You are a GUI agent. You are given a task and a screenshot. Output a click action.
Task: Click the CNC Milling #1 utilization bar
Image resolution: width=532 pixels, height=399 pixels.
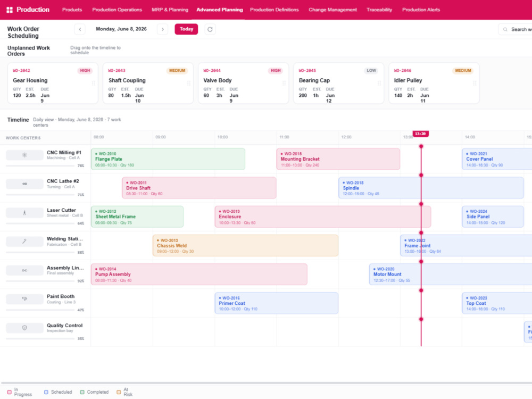40,166
